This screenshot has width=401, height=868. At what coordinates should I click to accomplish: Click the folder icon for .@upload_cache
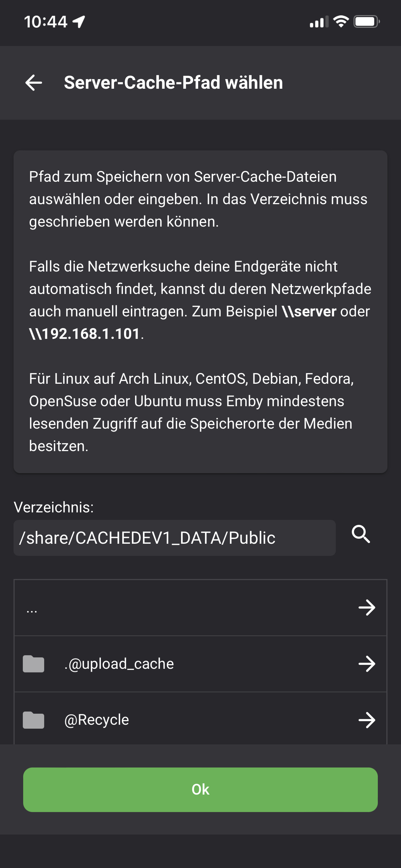point(34,664)
